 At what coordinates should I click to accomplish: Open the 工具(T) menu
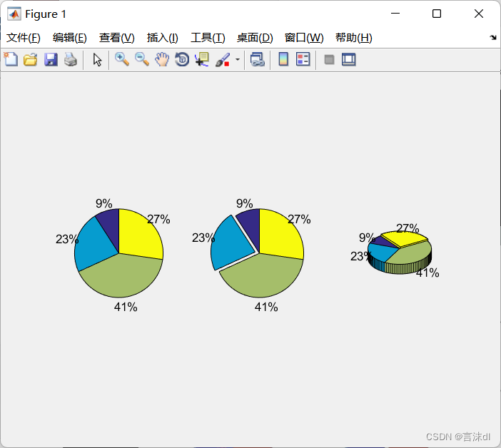[x=208, y=38]
